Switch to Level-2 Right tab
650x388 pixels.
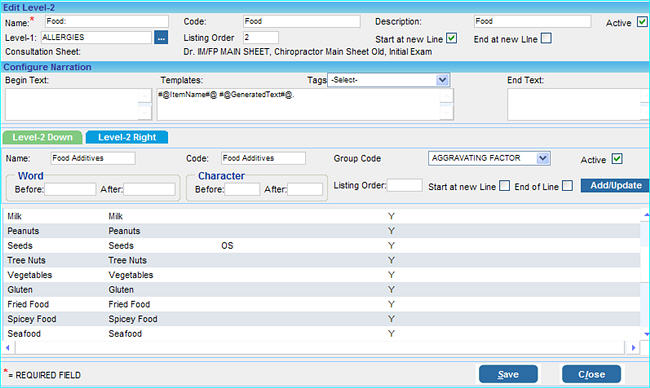[x=127, y=137]
